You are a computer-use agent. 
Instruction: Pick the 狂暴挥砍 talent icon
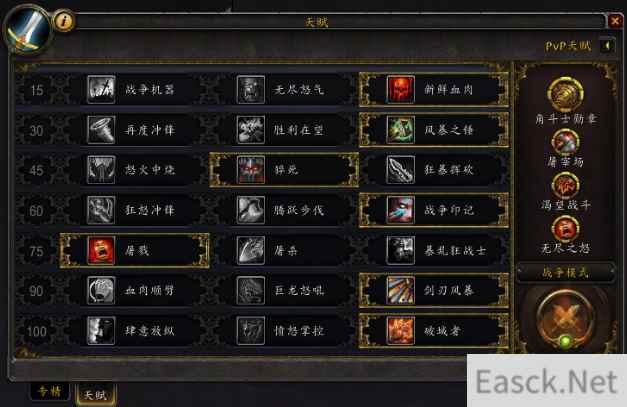point(401,170)
